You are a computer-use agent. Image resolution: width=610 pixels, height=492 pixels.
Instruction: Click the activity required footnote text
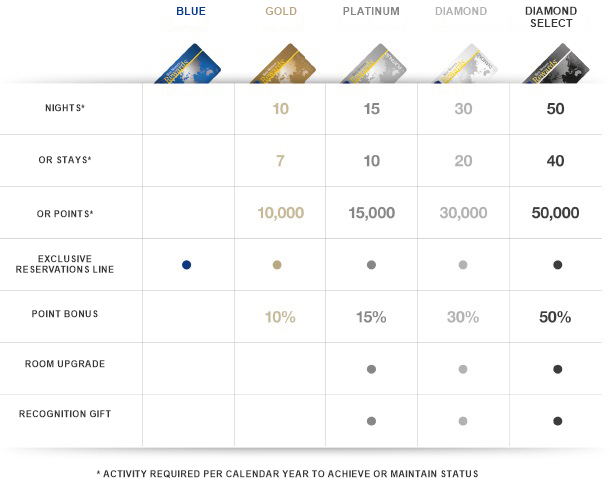[x=287, y=474]
